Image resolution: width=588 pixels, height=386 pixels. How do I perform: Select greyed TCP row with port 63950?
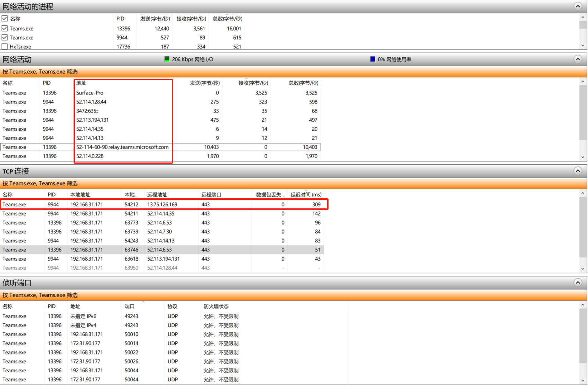162,268
